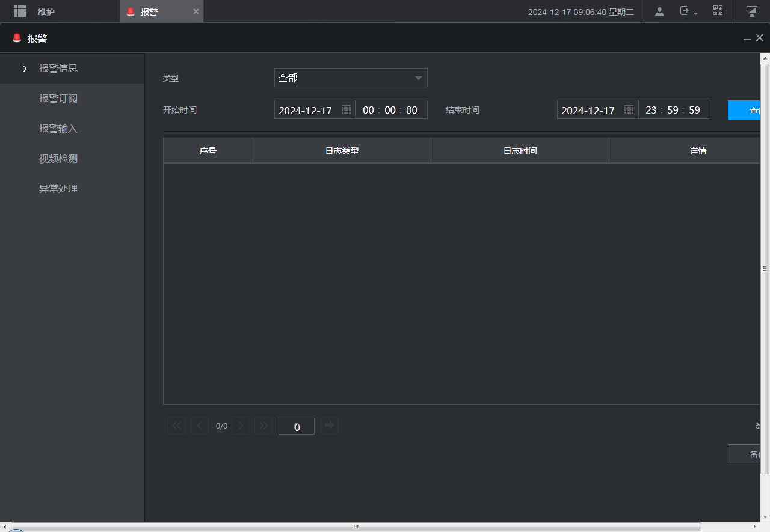The image size is (770, 532).
Task: Click the QR code icon
Action: pos(718,11)
